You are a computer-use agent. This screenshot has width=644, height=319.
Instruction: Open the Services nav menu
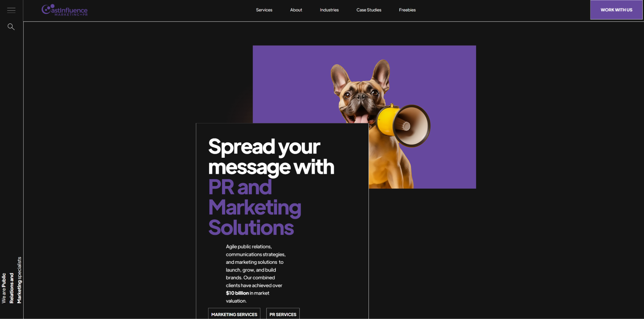264,10
